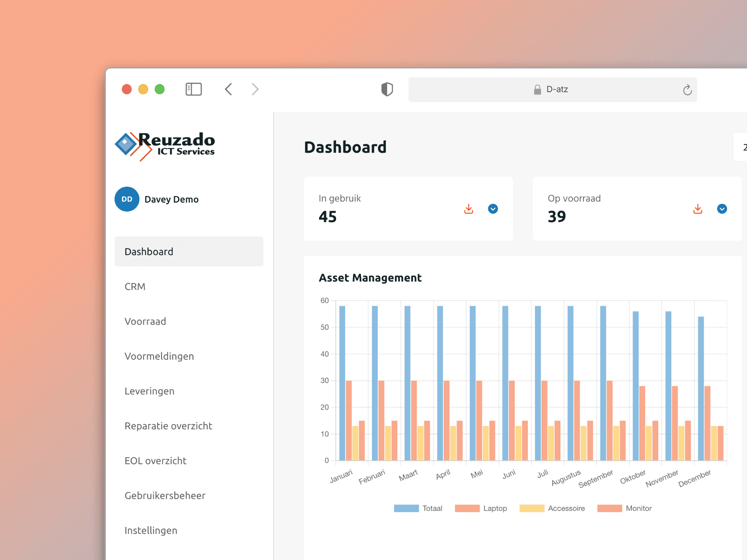Click the lock icon in the address bar

point(537,89)
